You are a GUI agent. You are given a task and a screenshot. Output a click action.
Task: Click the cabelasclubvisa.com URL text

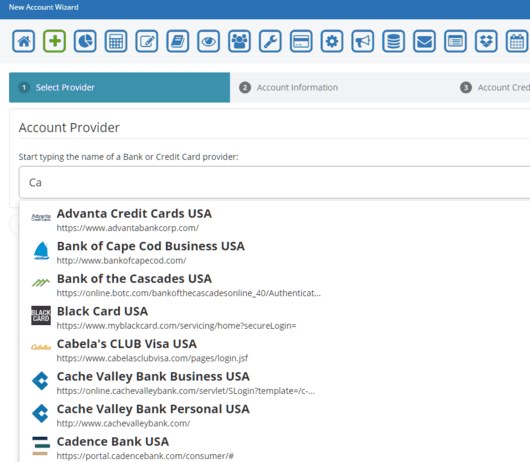pyautogui.click(x=152, y=358)
